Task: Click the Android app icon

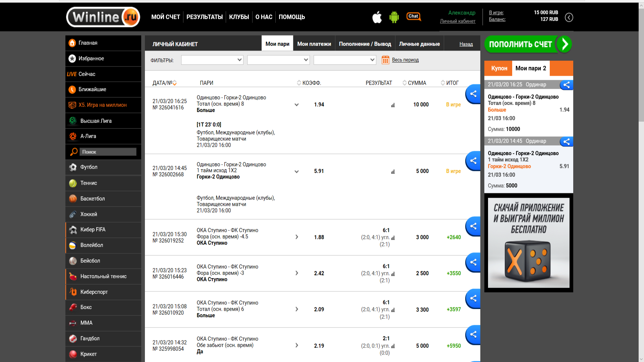Action: tap(394, 17)
